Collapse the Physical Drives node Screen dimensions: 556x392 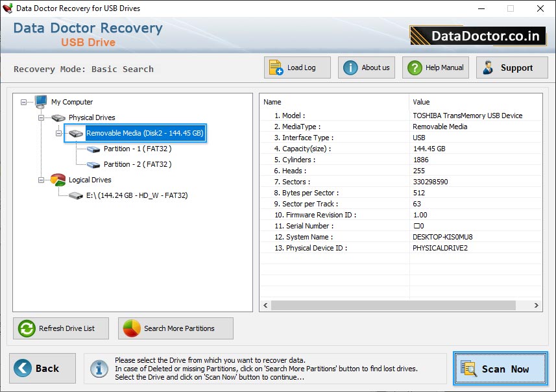(42, 117)
